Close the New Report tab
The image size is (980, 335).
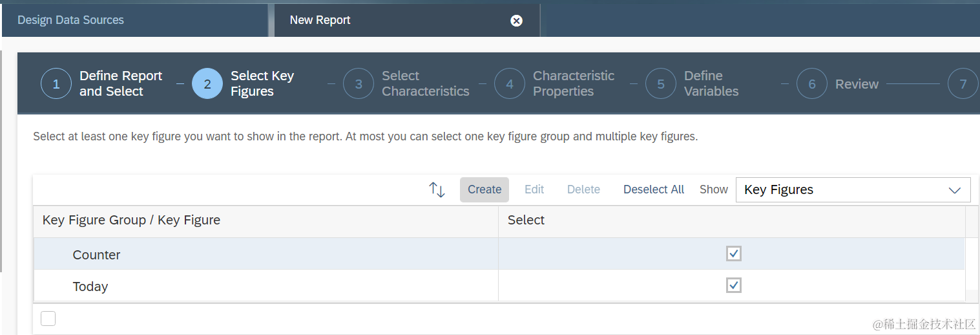516,21
